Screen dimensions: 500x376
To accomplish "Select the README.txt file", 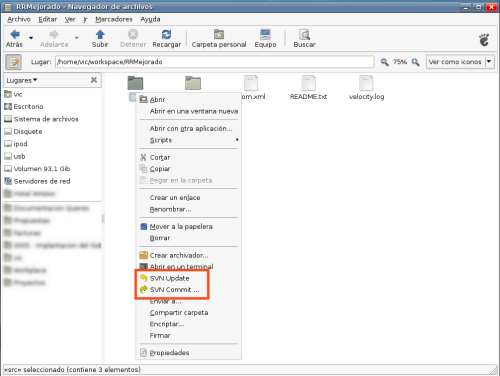I will pos(308,88).
